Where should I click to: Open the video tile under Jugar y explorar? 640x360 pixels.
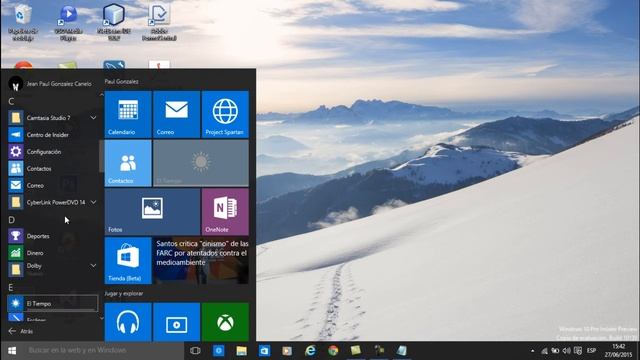click(176, 322)
